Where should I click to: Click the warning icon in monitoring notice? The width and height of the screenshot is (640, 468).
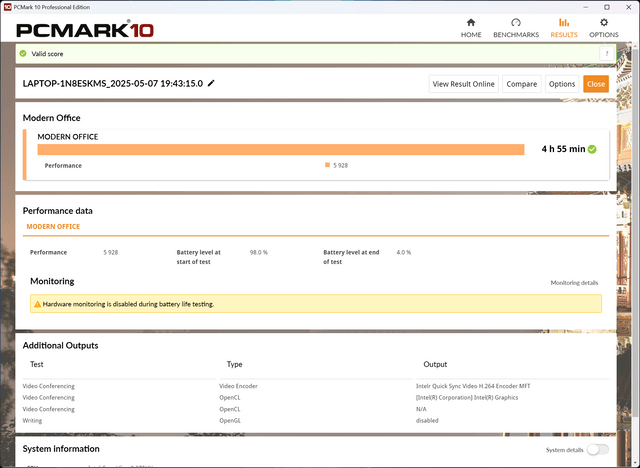[37, 304]
